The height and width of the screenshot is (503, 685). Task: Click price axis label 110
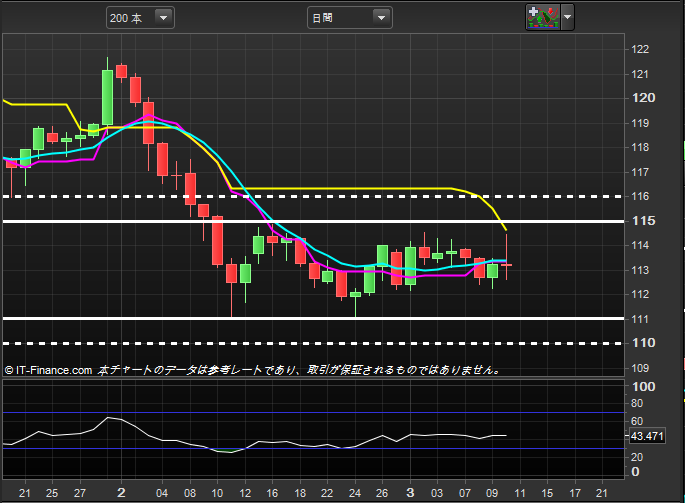click(x=643, y=343)
